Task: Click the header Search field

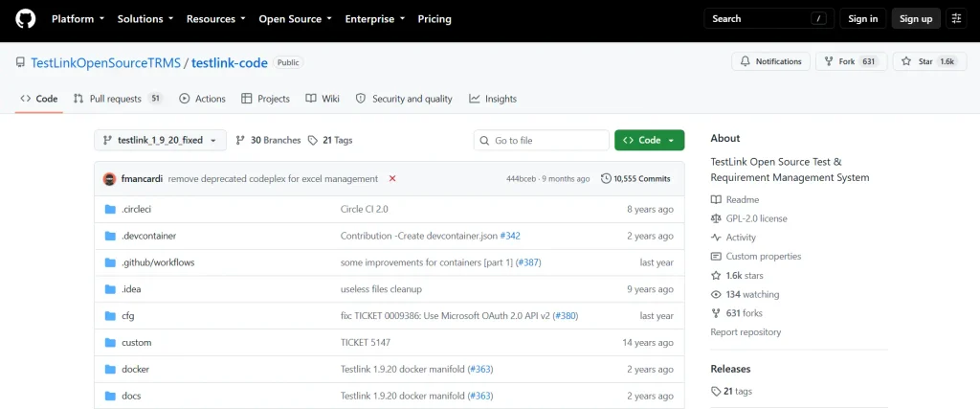Action: 769,19
